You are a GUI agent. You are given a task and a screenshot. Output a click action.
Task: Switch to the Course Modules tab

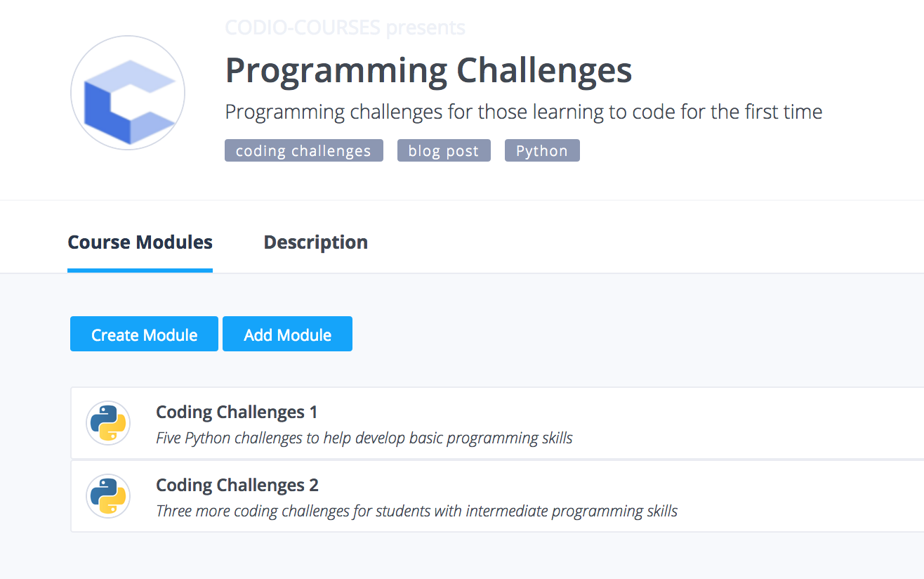[x=140, y=242]
